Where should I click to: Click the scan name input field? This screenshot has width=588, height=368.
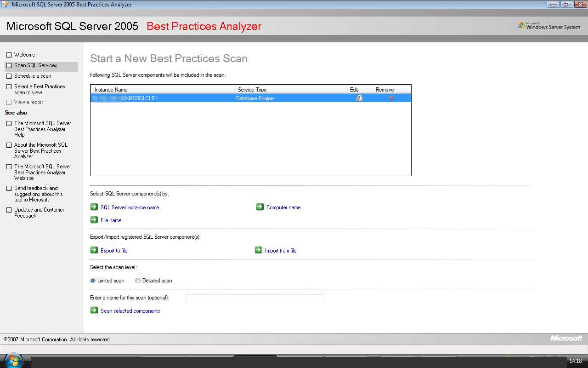pyautogui.click(x=255, y=298)
